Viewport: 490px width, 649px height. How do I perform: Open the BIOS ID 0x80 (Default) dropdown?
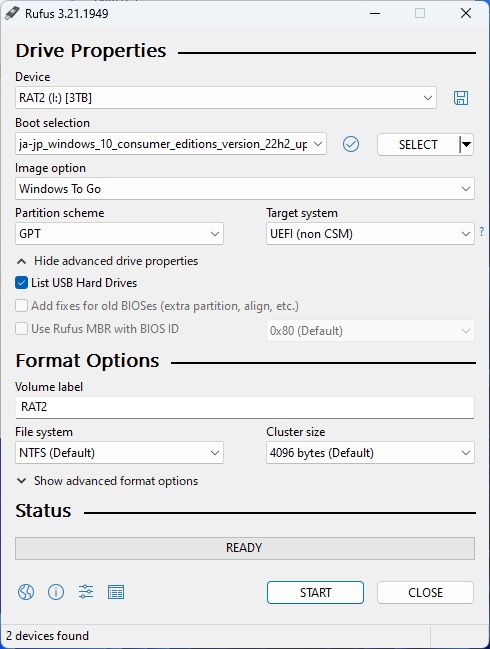[x=370, y=331]
